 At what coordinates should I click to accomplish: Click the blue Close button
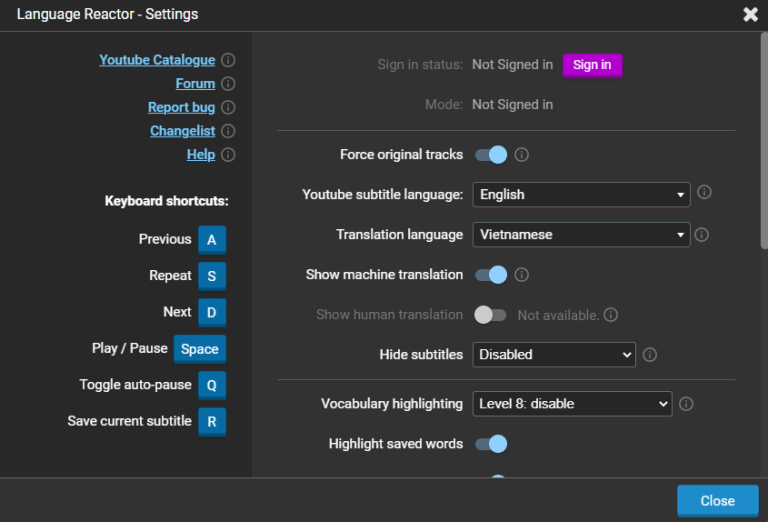coord(717,501)
